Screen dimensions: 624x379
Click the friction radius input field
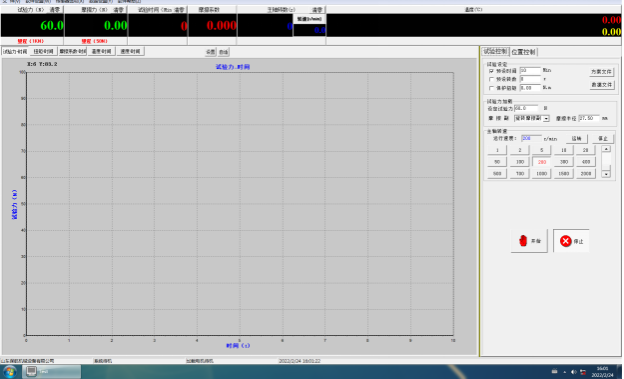click(x=589, y=118)
